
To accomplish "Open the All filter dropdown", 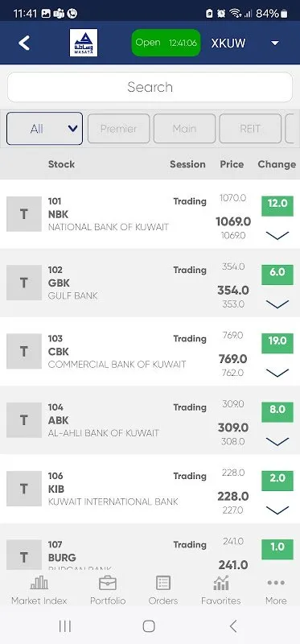I will pos(45,129).
